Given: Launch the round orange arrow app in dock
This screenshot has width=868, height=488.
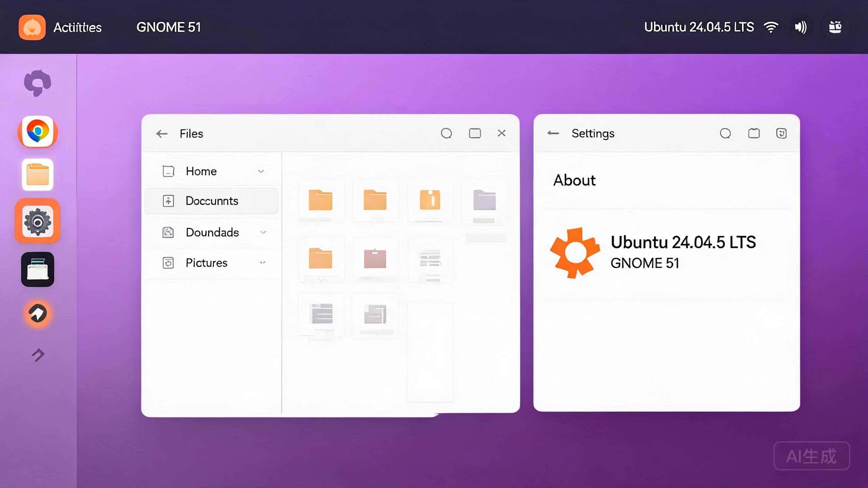Looking at the screenshot, I should pos(38,313).
